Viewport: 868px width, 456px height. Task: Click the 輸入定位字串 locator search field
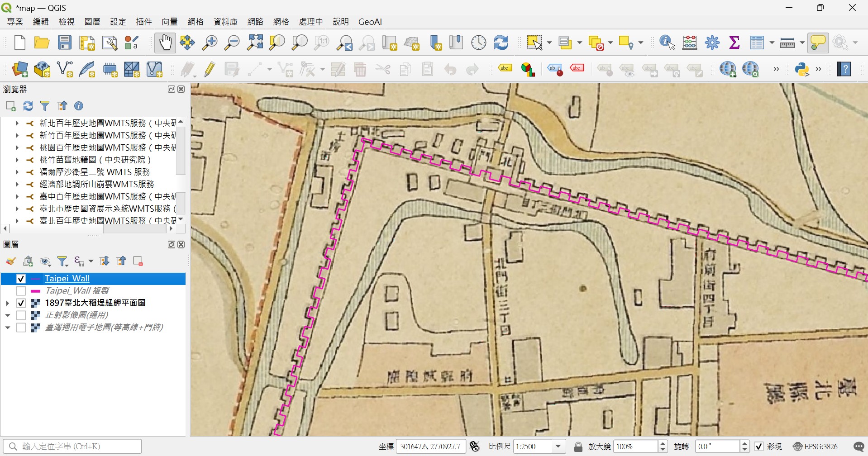72,446
